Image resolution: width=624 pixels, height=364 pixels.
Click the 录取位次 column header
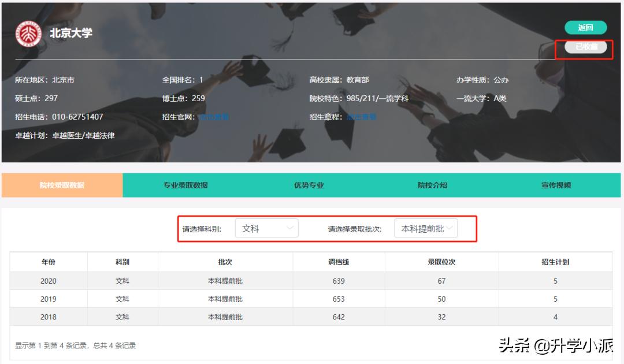(x=441, y=262)
